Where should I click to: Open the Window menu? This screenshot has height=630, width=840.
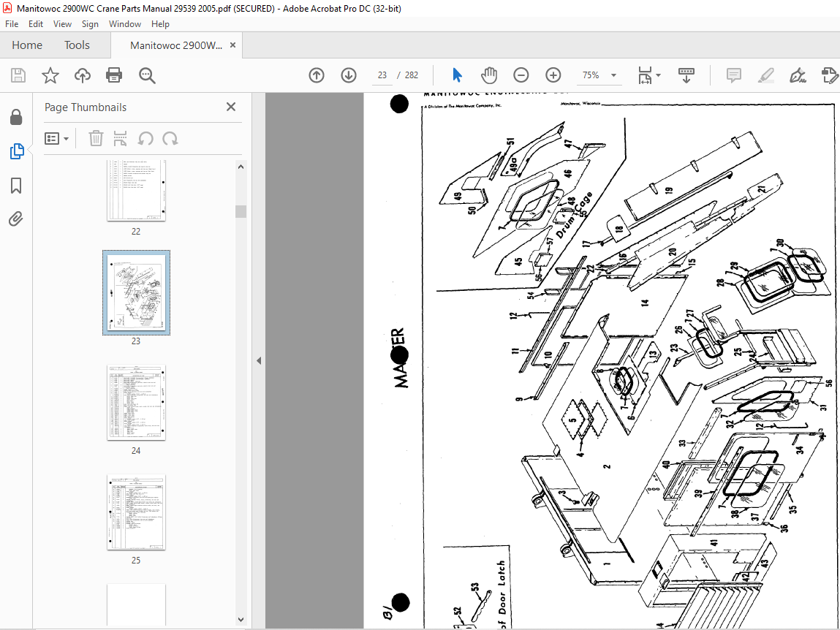click(x=125, y=23)
